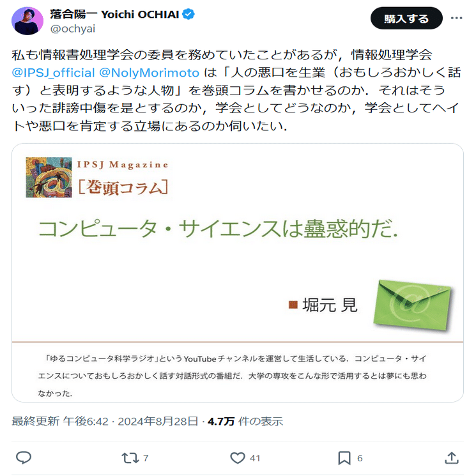Screen dimensions: 476x476
Task: Retweet this post with the repost icon
Action: click(130, 457)
